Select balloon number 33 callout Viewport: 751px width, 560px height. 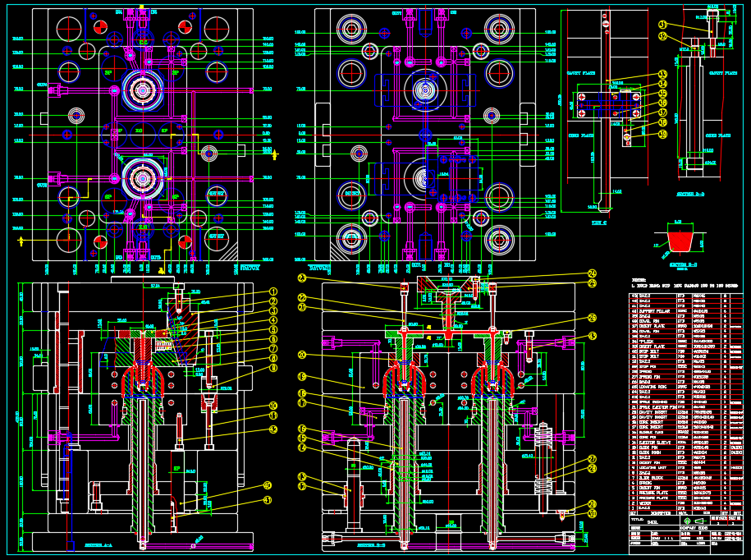662,75
